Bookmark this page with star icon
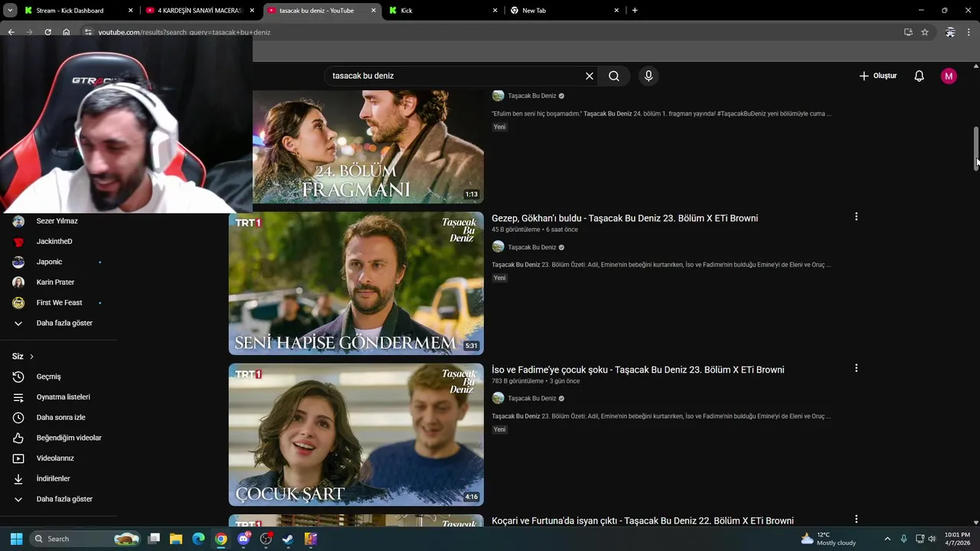The width and height of the screenshot is (980, 551). [925, 32]
